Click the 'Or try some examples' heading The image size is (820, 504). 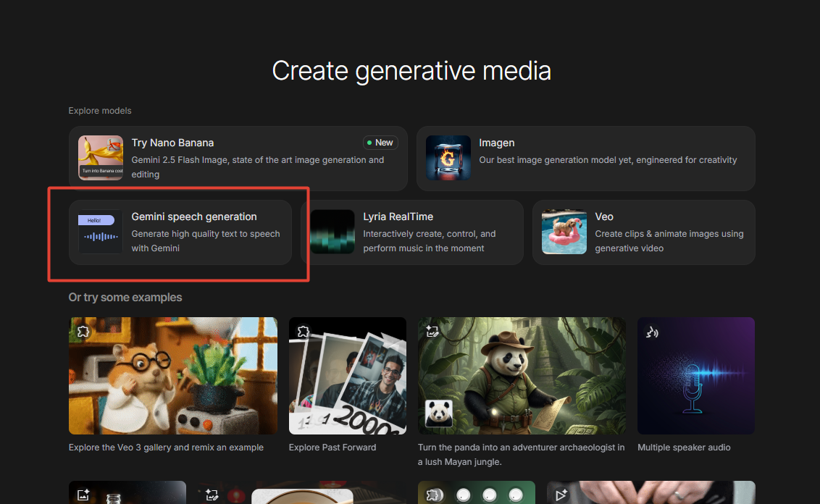click(x=125, y=298)
